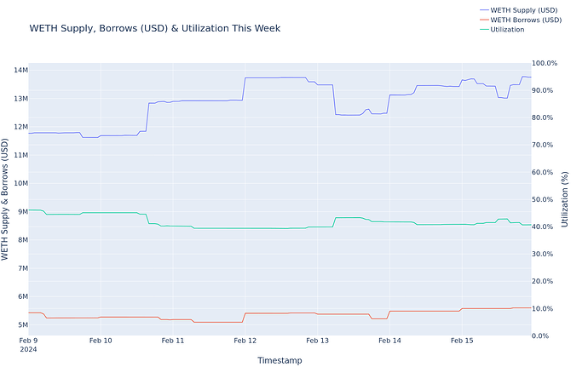Click the WETH Supply & Borrows y-axis title
588x367 pixels.
pos(7,199)
